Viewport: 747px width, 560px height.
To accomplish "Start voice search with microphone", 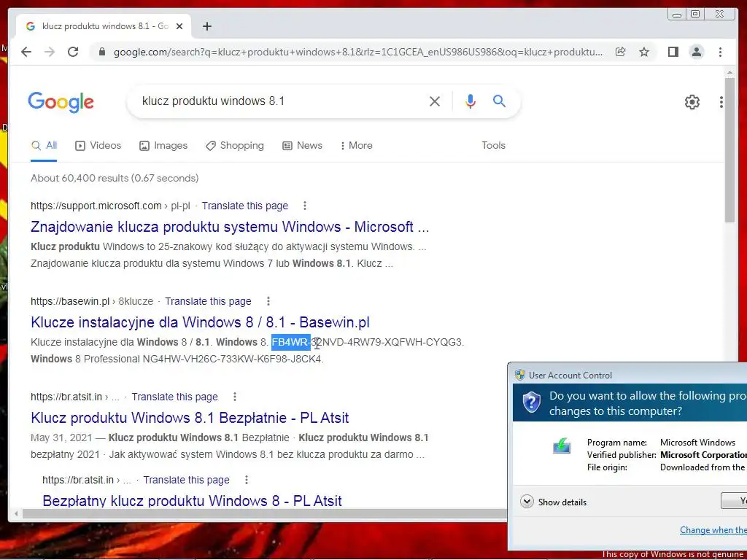I will click(471, 101).
